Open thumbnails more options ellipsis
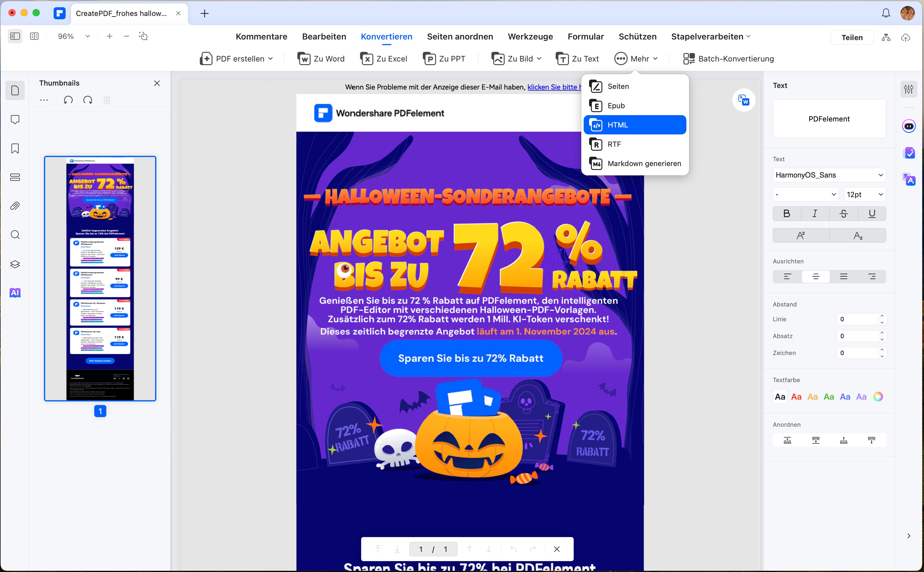 (x=44, y=100)
